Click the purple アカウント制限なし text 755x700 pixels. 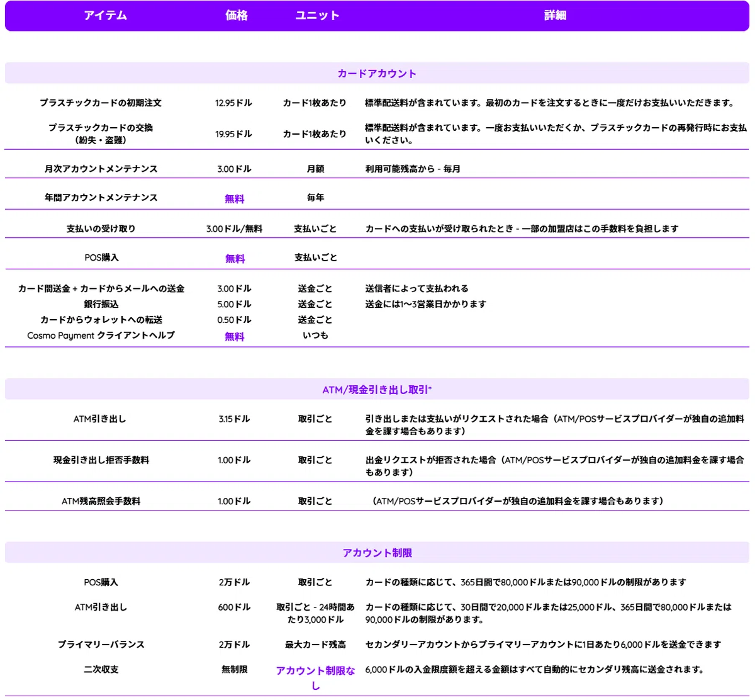click(315, 678)
